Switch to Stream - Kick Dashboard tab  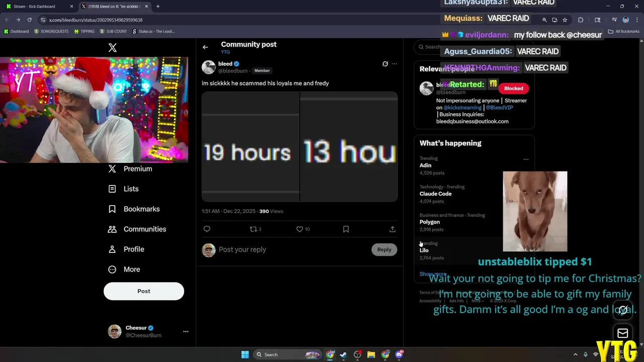tap(39, 7)
